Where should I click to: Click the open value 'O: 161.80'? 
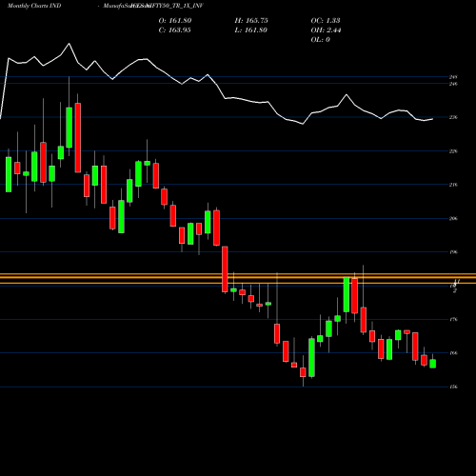175,20
